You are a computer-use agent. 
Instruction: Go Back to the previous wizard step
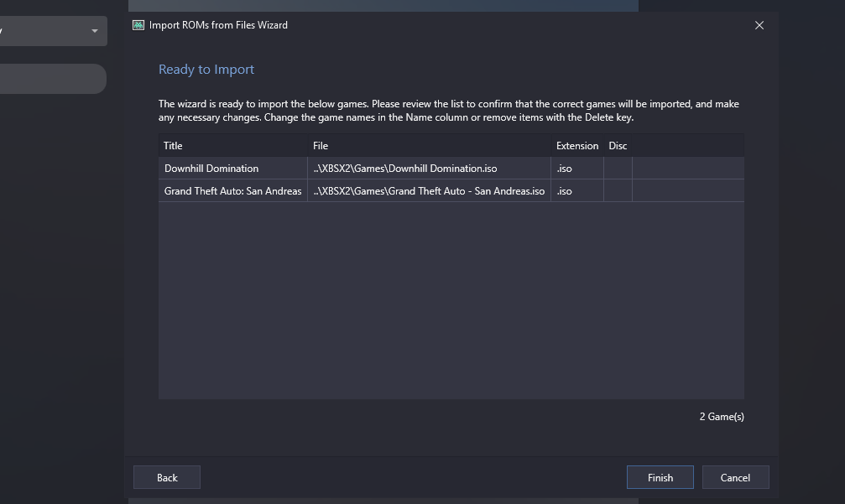[x=167, y=478]
